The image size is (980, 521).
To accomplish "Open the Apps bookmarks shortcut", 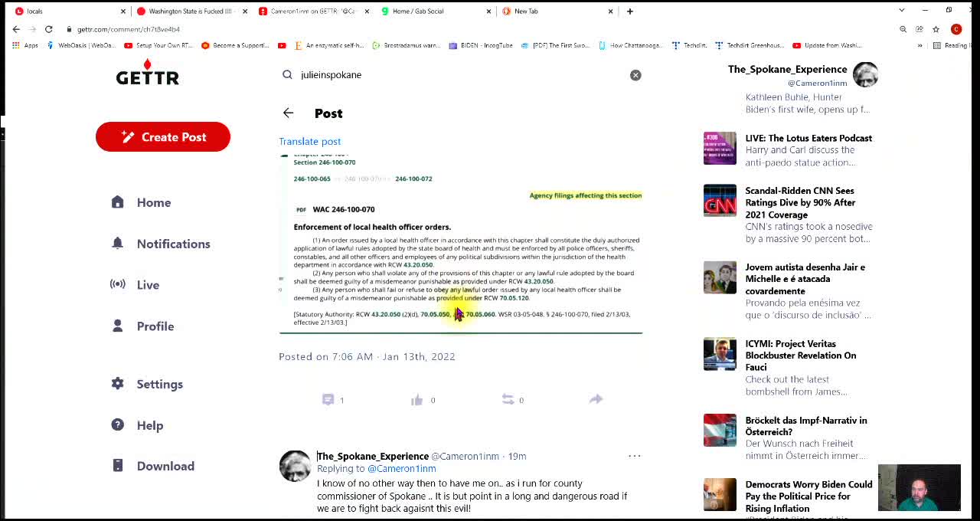I will coord(25,45).
